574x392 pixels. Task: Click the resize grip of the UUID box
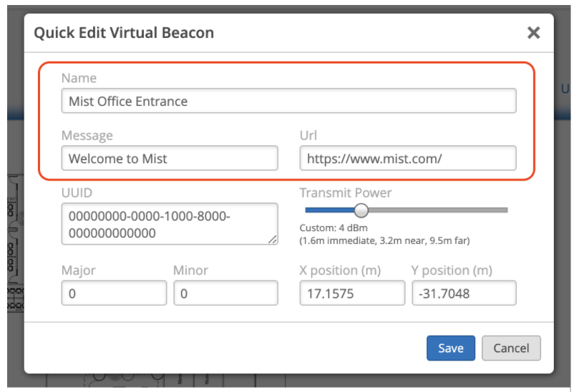[x=273, y=240]
